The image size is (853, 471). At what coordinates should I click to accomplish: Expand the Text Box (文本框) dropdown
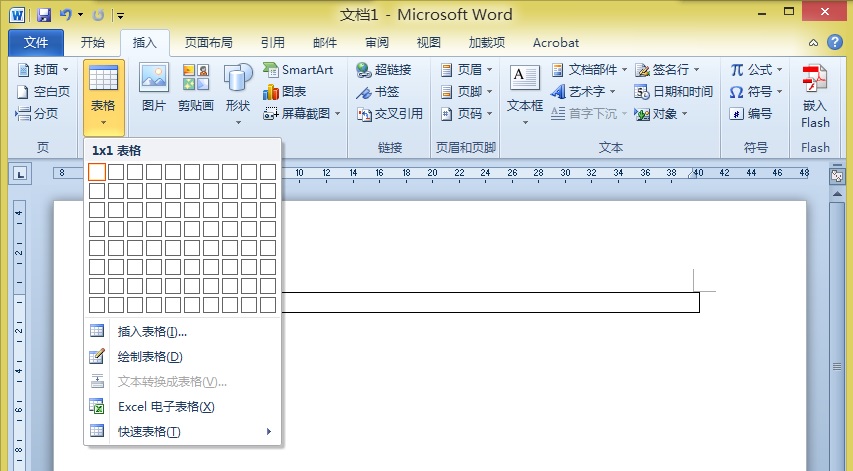pos(525,95)
